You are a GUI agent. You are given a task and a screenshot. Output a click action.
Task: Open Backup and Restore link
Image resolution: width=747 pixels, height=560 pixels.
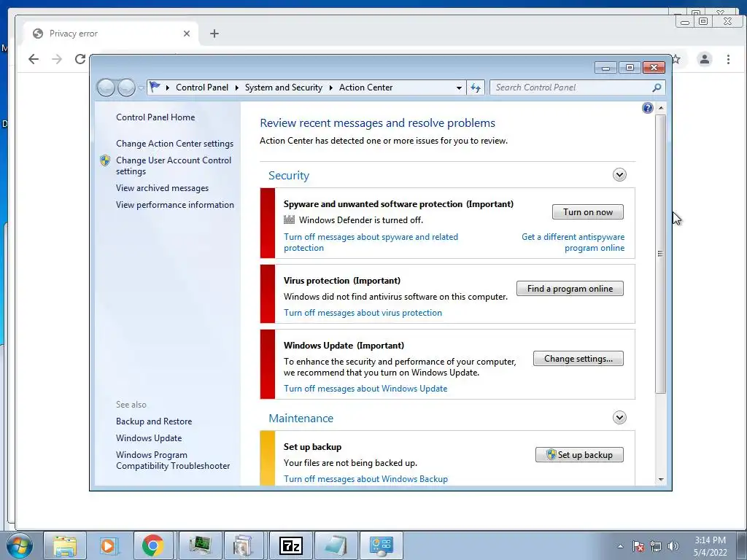(x=154, y=421)
